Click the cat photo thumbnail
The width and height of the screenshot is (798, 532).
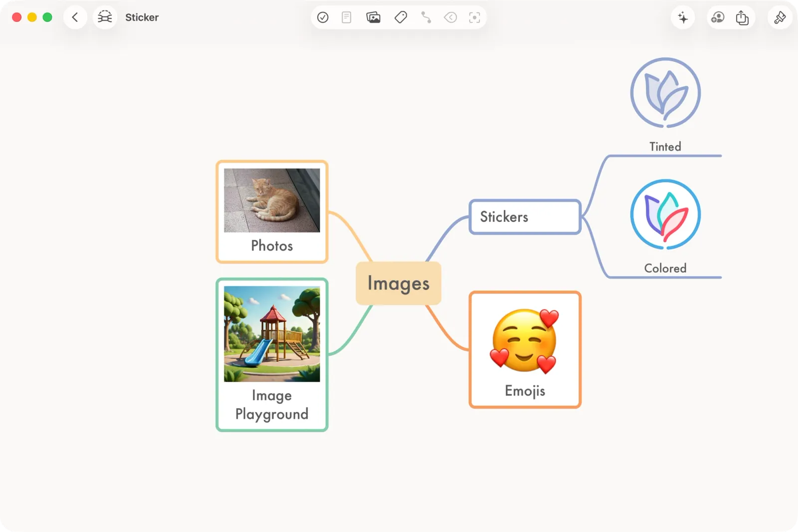(x=272, y=200)
